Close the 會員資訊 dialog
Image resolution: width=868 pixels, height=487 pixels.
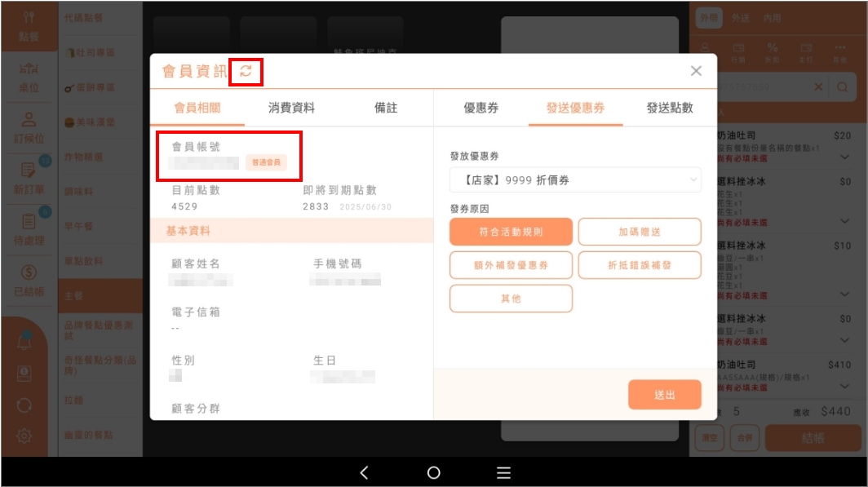pyautogui.click(x=696, y=71)
